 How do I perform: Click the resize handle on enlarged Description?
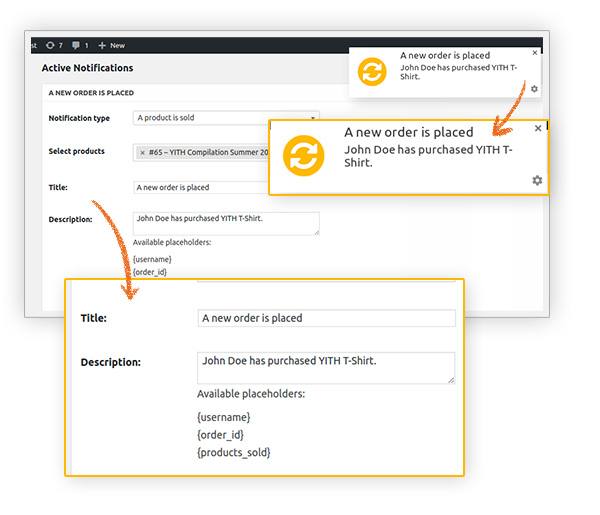(451, 380)
